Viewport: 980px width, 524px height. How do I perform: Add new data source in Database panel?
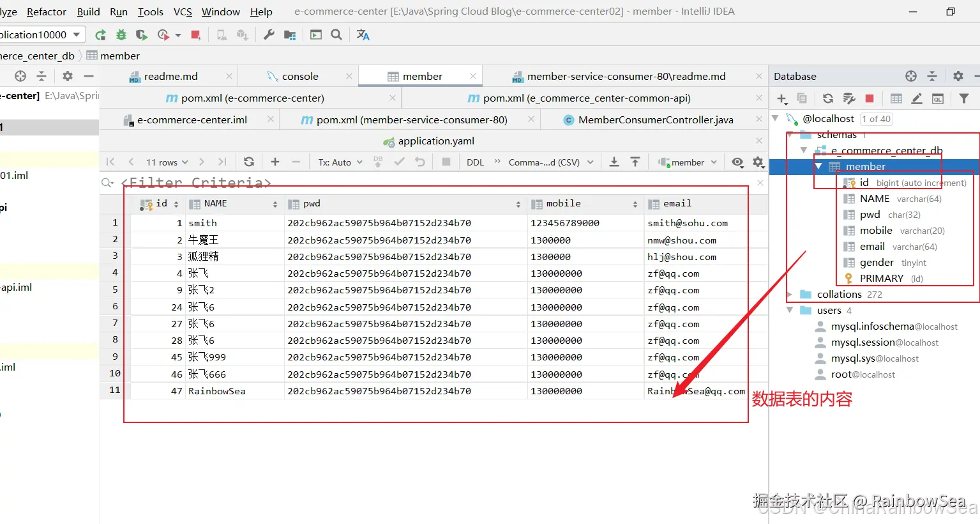tap(782, 98)
